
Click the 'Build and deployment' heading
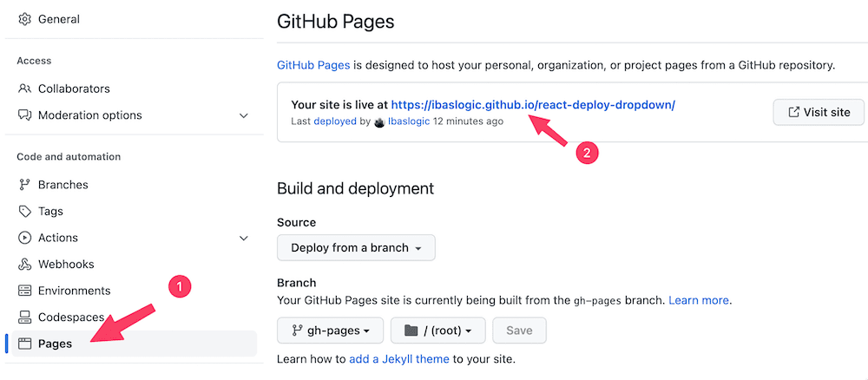pos(355,188)
